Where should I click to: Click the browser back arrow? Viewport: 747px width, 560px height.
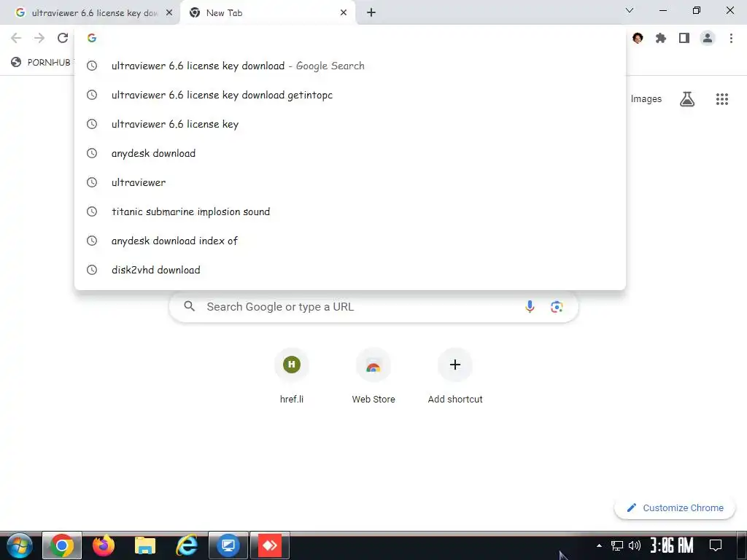pos(16,38)
